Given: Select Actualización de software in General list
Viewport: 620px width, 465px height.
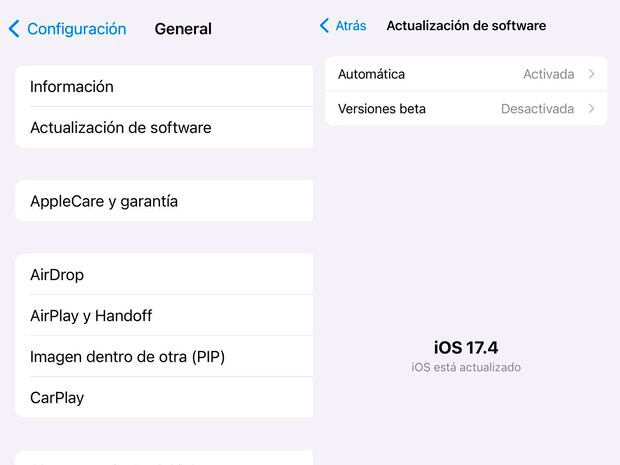Looking at the screenshot, I should coord(164,127).
